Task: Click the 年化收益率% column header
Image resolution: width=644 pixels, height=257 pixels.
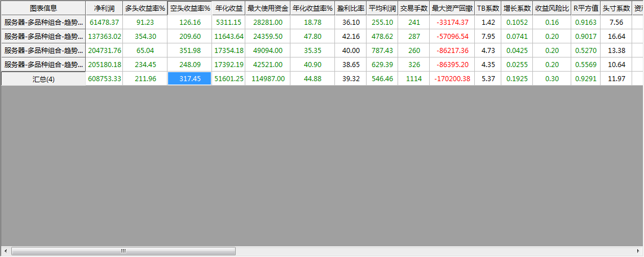Action: tap(312, 8)
